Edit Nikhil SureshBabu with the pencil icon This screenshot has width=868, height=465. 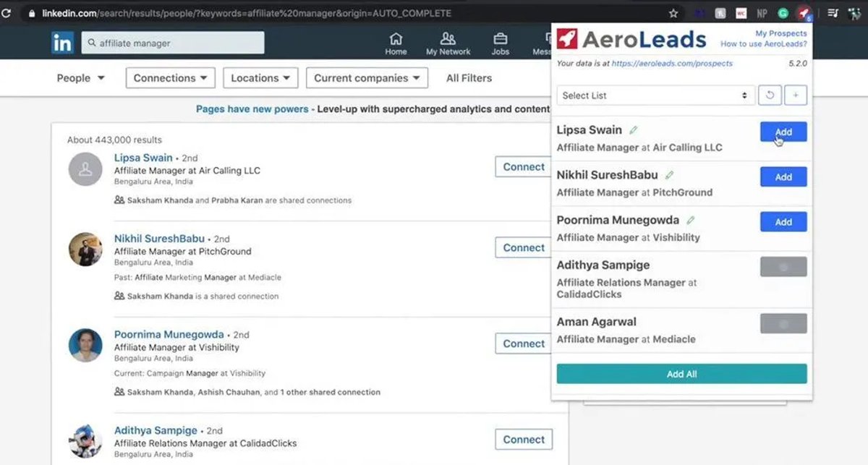pyautogui.click(x=670, y=175)
